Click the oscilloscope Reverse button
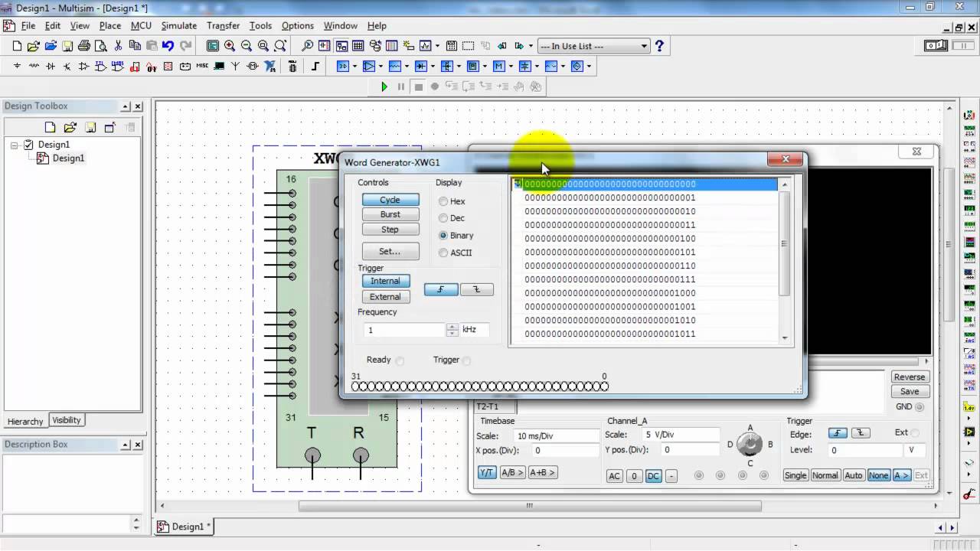This screenshot has width=980, height=551. click(x=910, y=377)
